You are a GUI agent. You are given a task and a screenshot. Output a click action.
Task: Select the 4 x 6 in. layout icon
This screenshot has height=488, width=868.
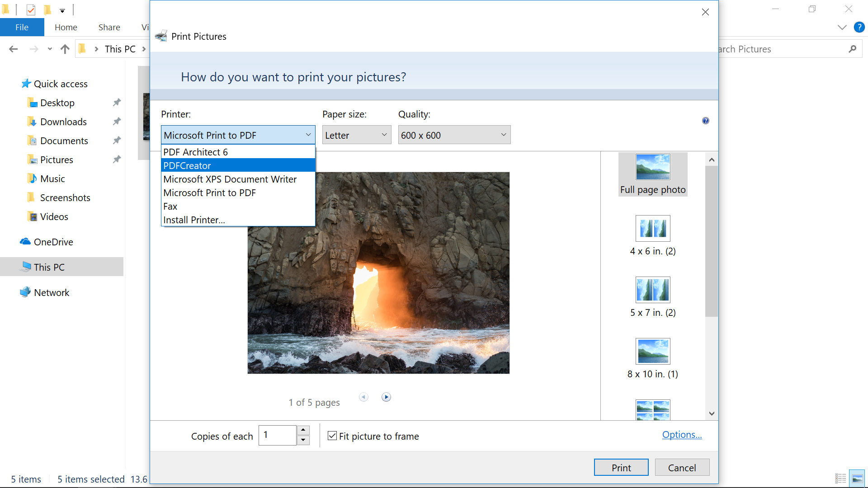click(653, 228)
